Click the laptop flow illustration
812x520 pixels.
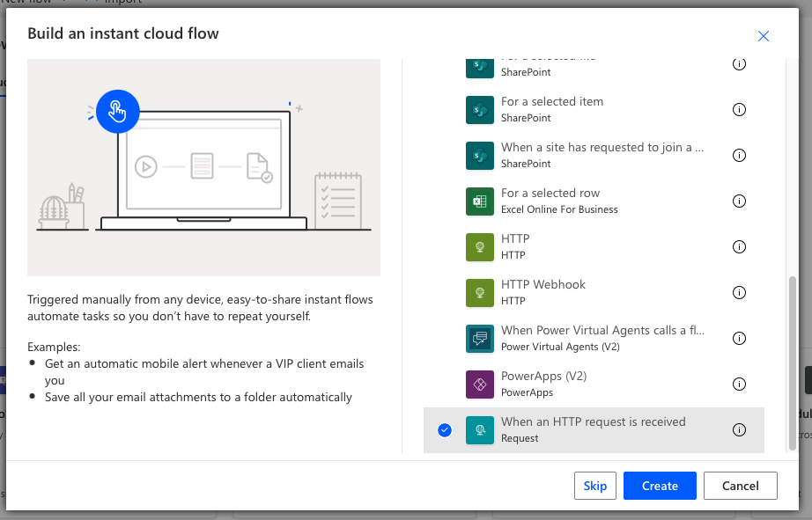tap(203, 167)
